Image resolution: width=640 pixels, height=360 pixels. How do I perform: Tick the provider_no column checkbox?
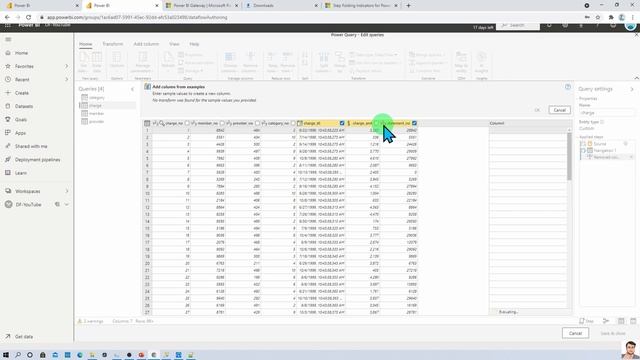(x=258, y=123)
